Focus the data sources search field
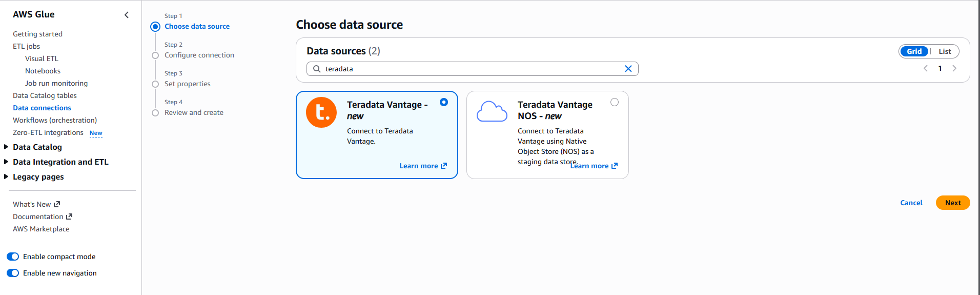The image size is (980, 295). 472,69
